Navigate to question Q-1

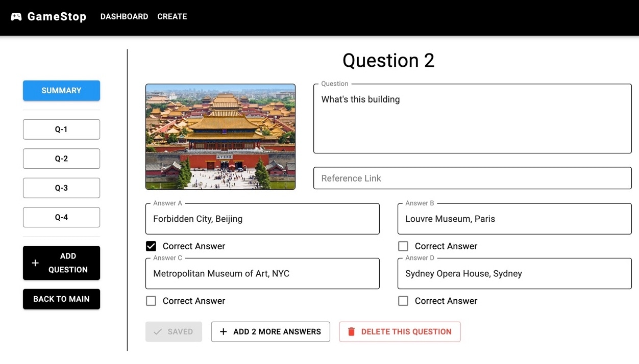[x=61, y=129]
